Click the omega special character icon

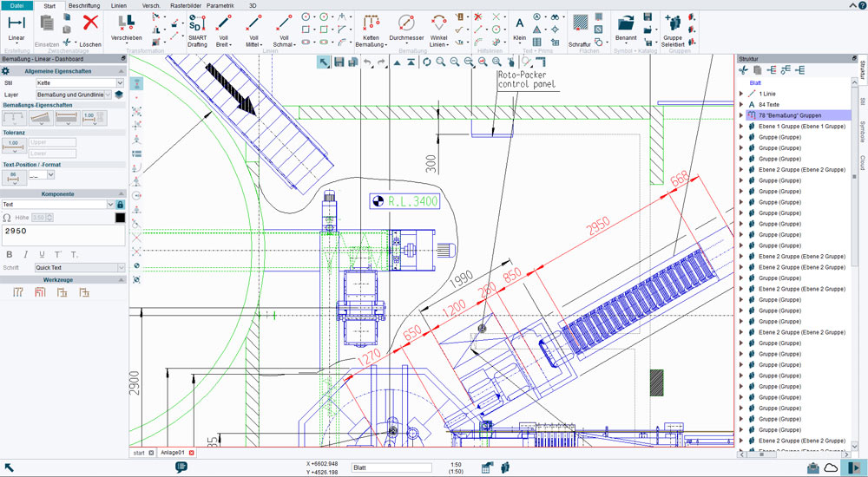[7, 218]
